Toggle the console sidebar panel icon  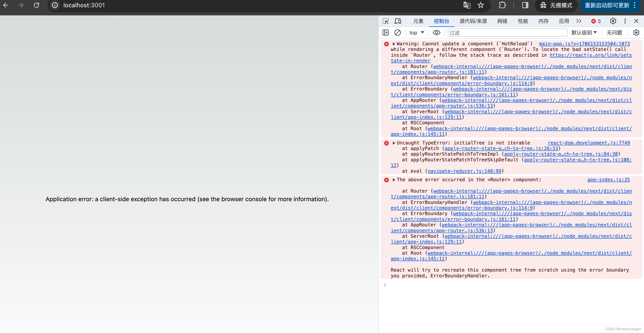pos(385,33)
